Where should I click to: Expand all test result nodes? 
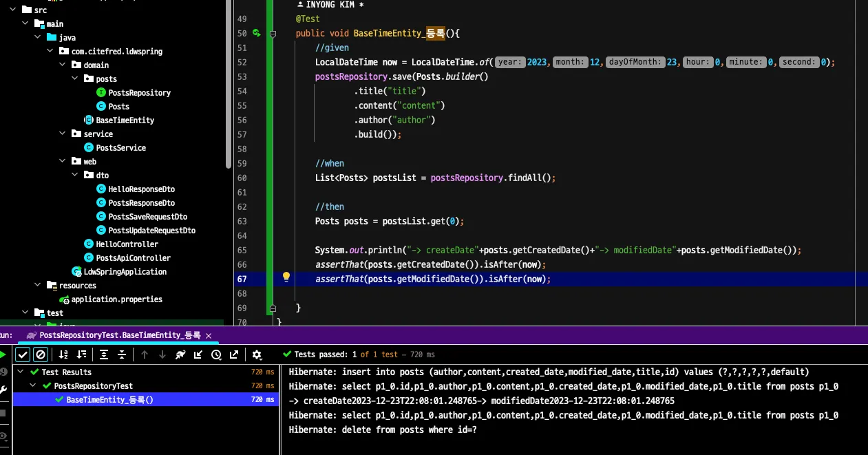[104, 355]
